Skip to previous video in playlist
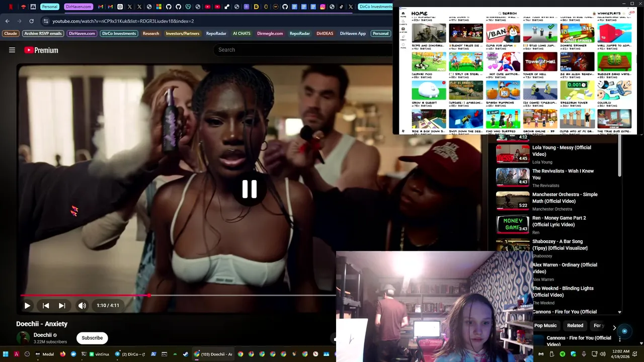The height and width of the screenshot is (362, 644). click(46, 305)
